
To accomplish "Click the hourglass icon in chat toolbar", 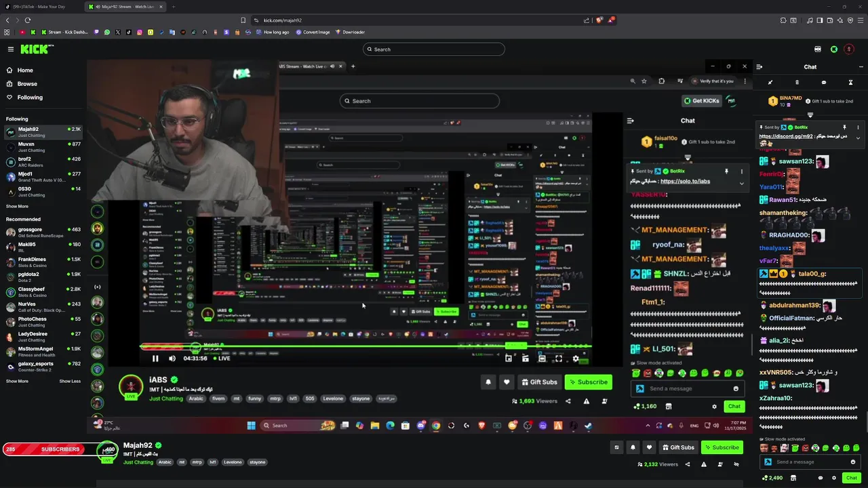I will pos(850,83).
